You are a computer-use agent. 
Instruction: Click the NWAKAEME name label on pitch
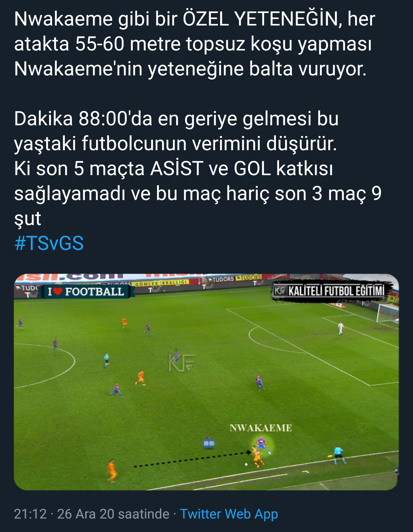click(x=261, y=428)
